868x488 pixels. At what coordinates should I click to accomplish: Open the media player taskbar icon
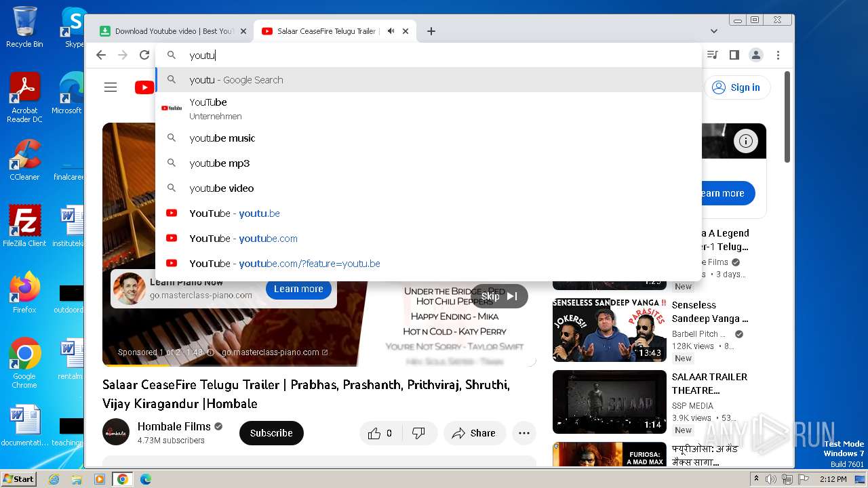(x=100, y=479)
